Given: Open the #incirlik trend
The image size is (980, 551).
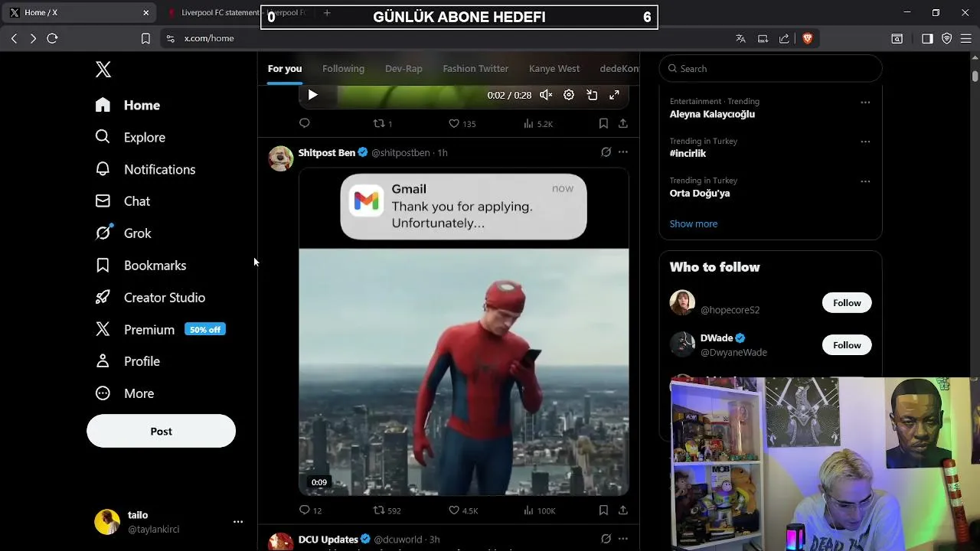Looking at the screenshot, I should pos(688,154).
